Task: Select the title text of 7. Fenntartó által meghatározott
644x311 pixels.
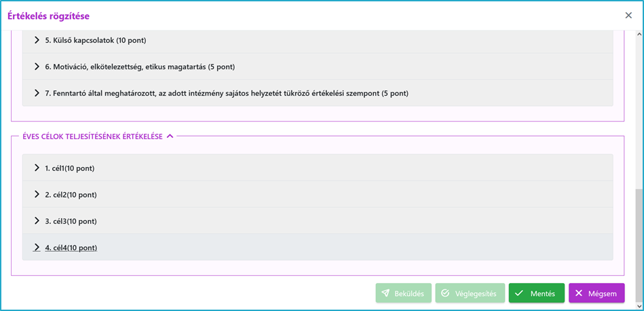Action: [227, 94]
